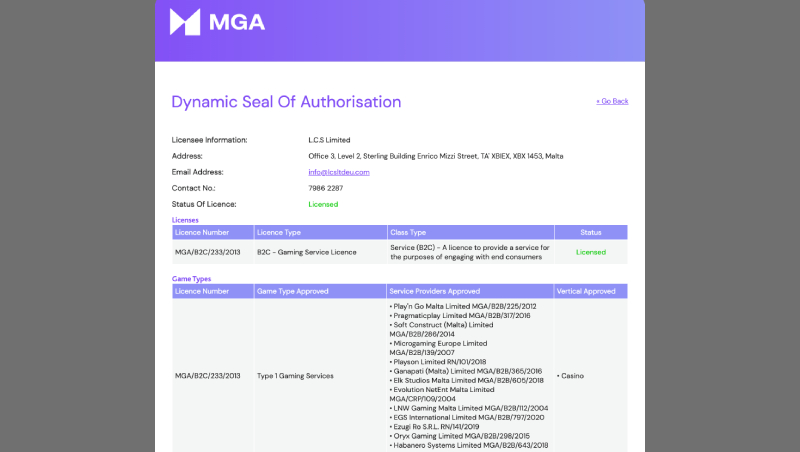Viewport: 800px width, 452px height.
Task: Select the Ganapati (Malta) Limited entry
Action: click(x=466, y=371)
